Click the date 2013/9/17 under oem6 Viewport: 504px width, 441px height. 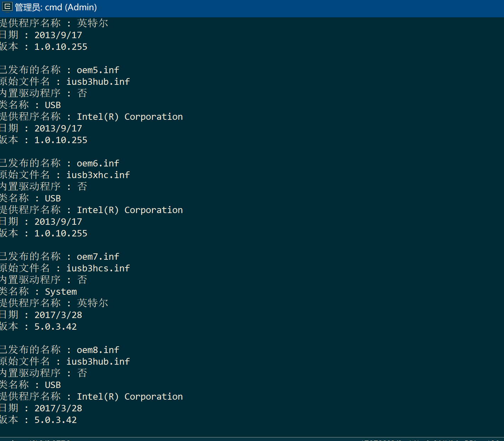(58, 221)
